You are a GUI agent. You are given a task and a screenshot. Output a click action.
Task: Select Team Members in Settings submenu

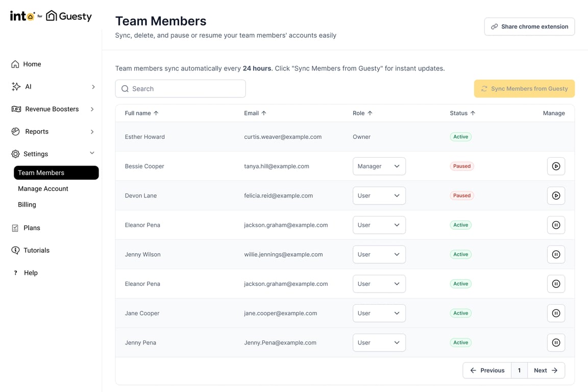(56, 173)
